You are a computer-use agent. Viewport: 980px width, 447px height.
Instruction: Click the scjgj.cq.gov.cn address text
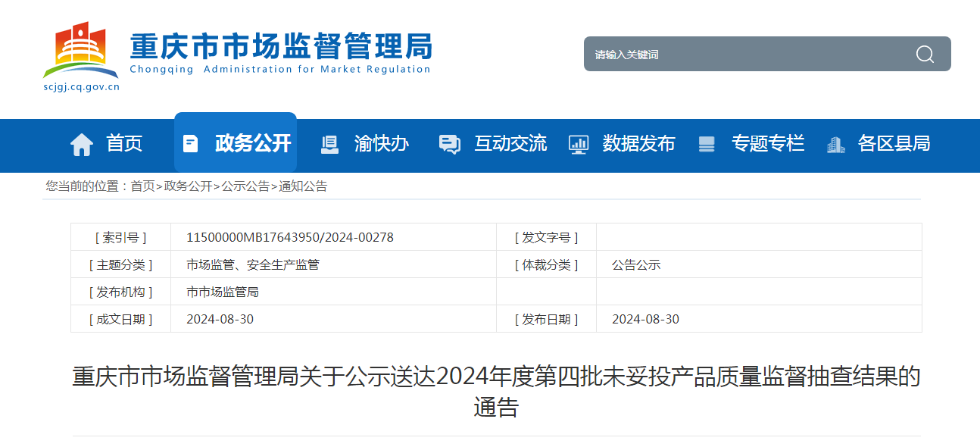click(x=82, y=86)
